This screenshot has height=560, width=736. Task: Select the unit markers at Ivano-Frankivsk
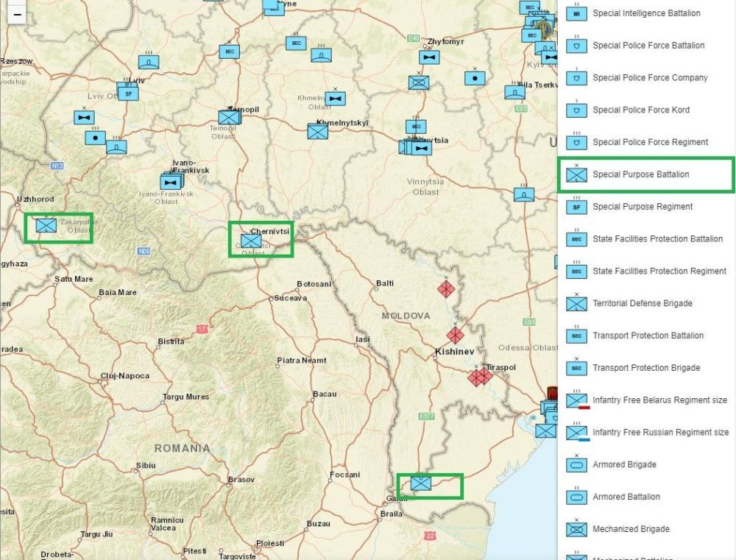171,181
